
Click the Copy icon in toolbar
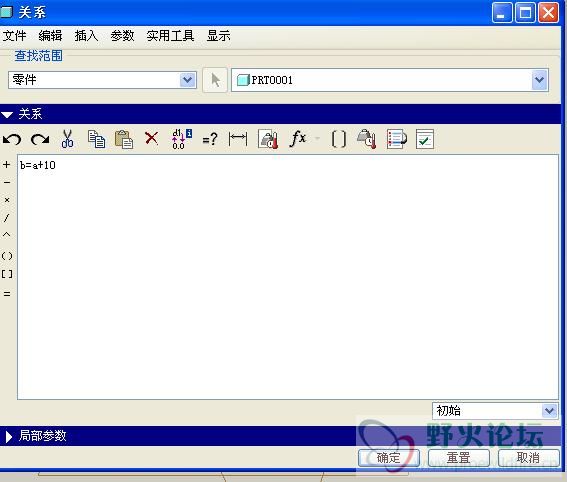pos(96,139)
